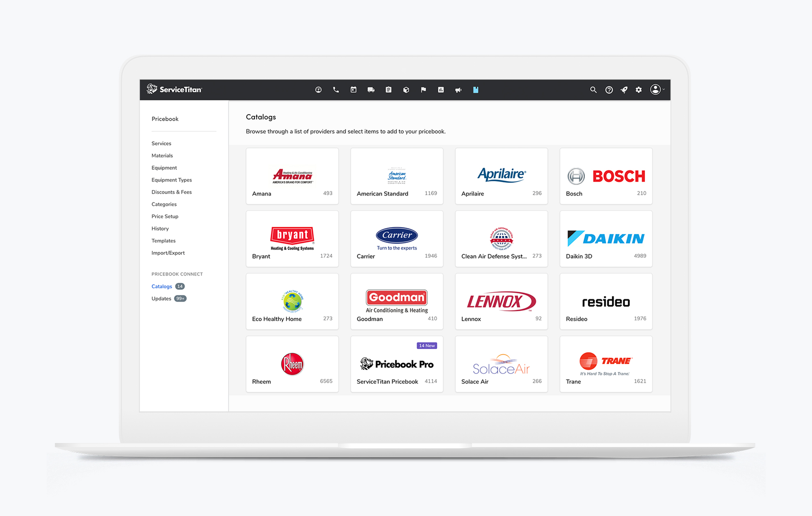Open the settings gear icon
Viewport: 812px width, 516px height.
[x=639, y=90]
